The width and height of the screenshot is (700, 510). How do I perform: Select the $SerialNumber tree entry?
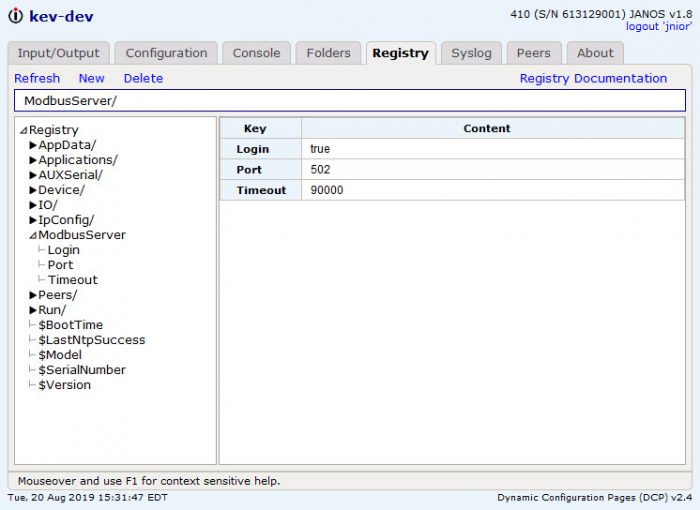pos(82,370)
